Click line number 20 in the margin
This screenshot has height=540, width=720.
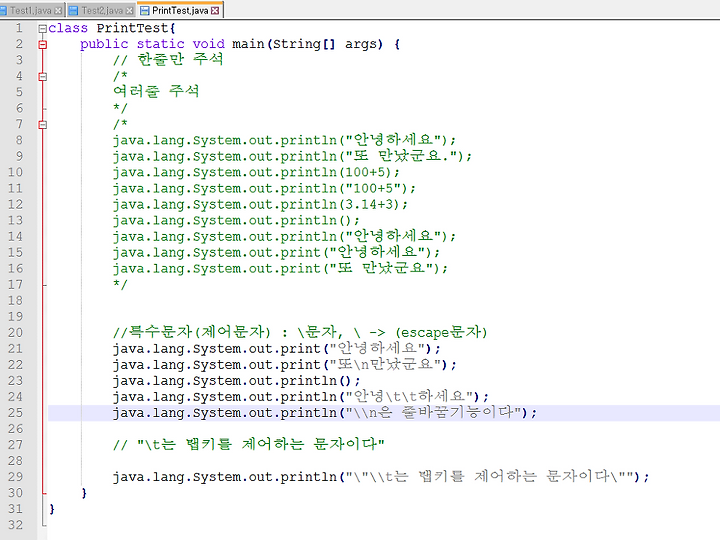pos(15,333)
